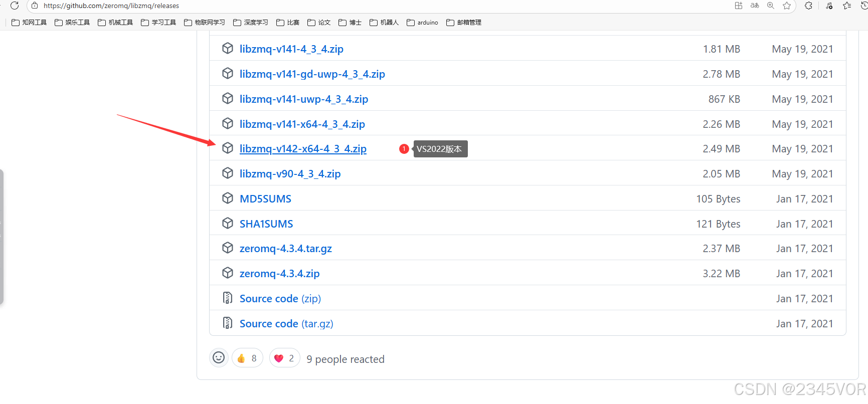The width and height of the screenshot is (868, 404).
Task: Click the date in the Source code (zip) row
Action: 805,299
